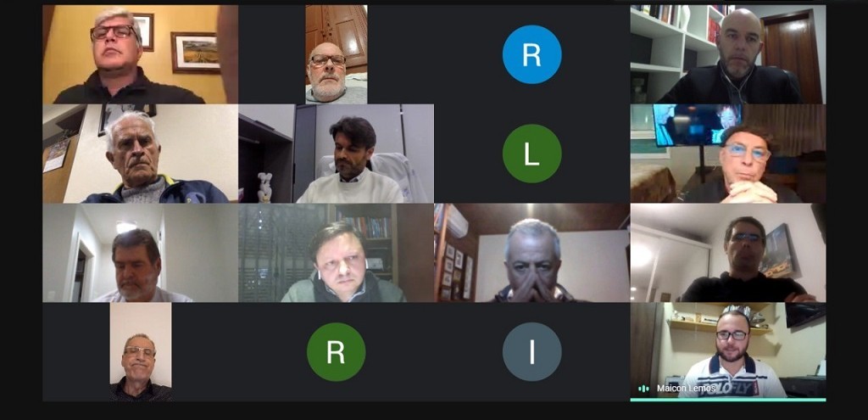This screenshot has width=868, height=420.
Task: Select the video of elderly white-haired man
Action: coord(140,154)
